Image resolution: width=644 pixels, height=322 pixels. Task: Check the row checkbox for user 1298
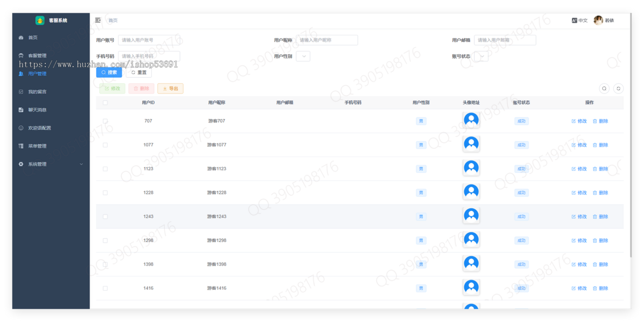(105, 240)
